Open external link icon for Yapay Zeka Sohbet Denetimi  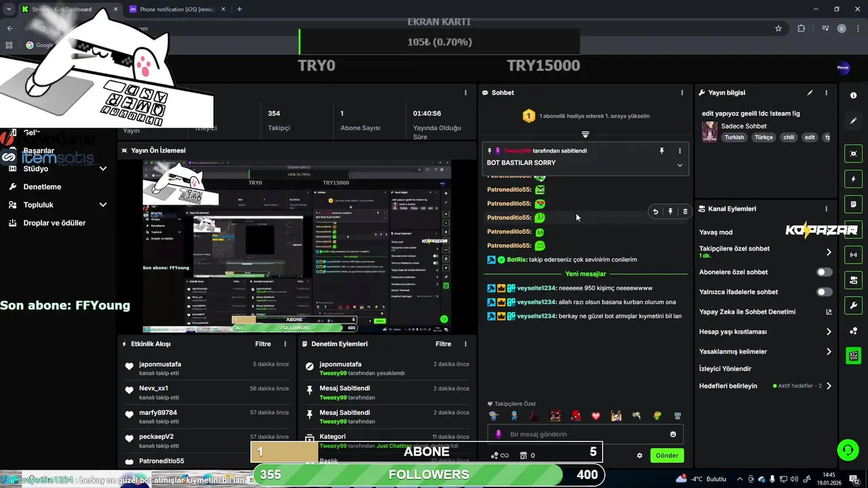[829, 312]
